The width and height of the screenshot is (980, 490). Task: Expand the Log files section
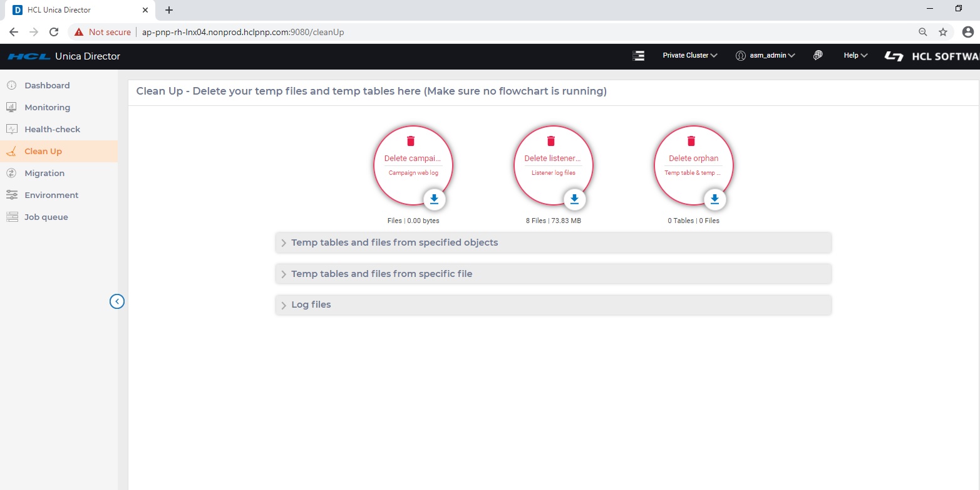554,305
